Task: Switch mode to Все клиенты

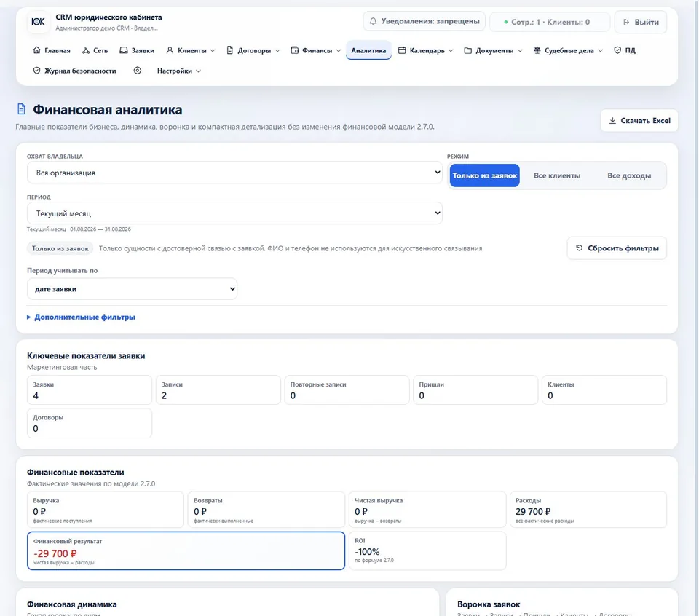Action: click(x=557, y=175)
